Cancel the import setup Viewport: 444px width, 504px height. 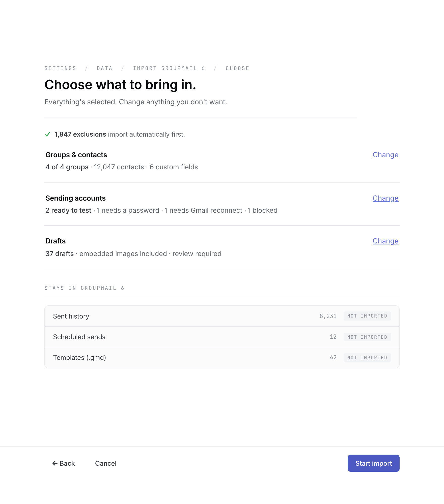click(106, 463)
